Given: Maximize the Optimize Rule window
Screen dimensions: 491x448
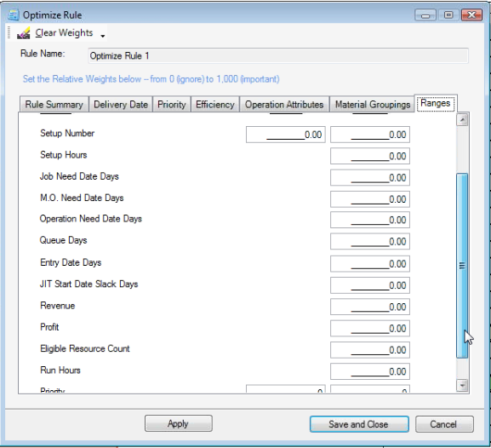Looking at the screenshot, I should [x=448, y=15].
